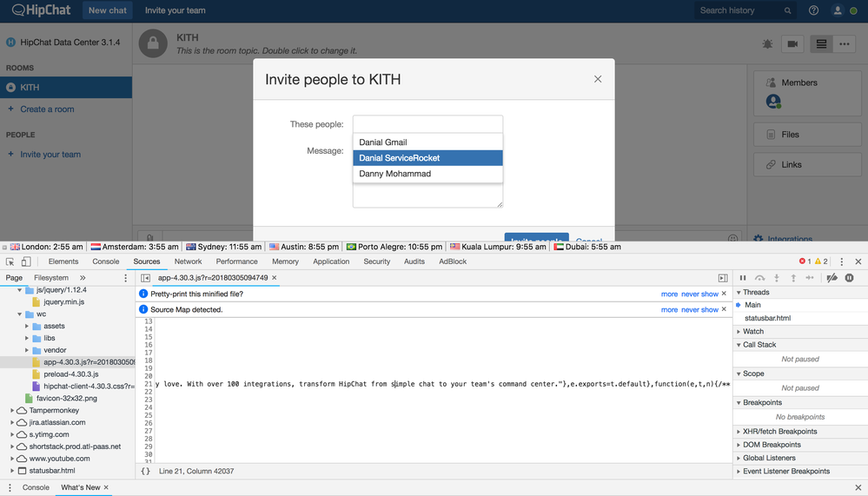Click the New chat button
Viewport: 868px width, 496px height.
click(x=108, y=10)
